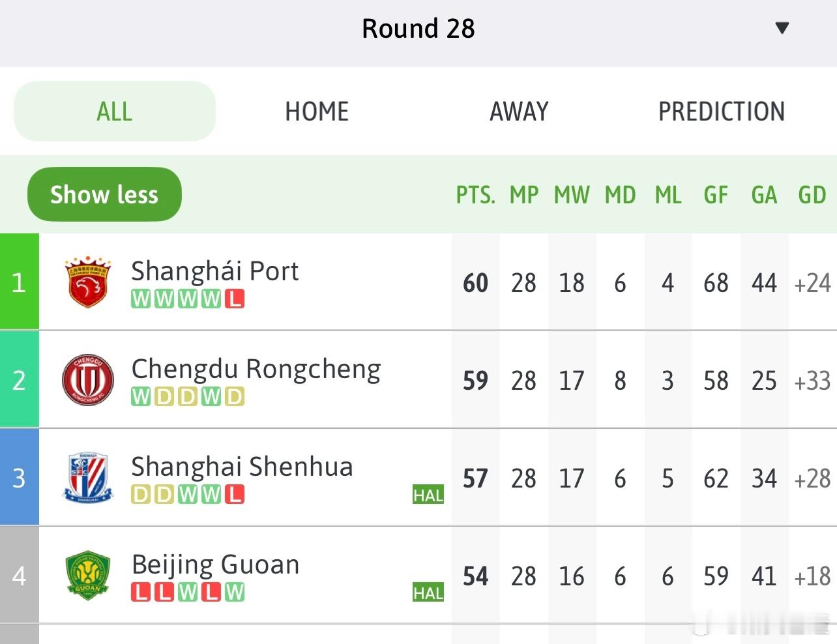Screen dimensions: 837x644
Task: Open the PREDICTION tab
Action: point(721,111)
